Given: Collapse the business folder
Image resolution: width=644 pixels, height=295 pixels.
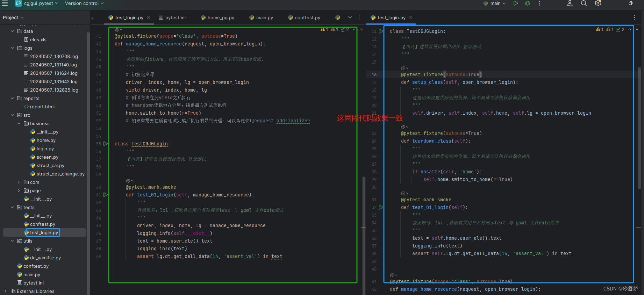Looking at the screenshot, I should click(19, 123).
